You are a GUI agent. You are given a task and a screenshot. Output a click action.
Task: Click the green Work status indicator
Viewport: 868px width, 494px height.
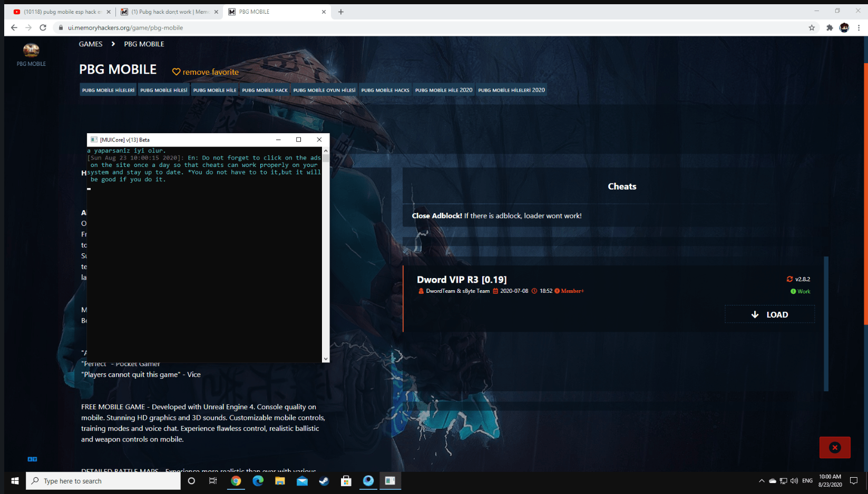coord(800,291)
